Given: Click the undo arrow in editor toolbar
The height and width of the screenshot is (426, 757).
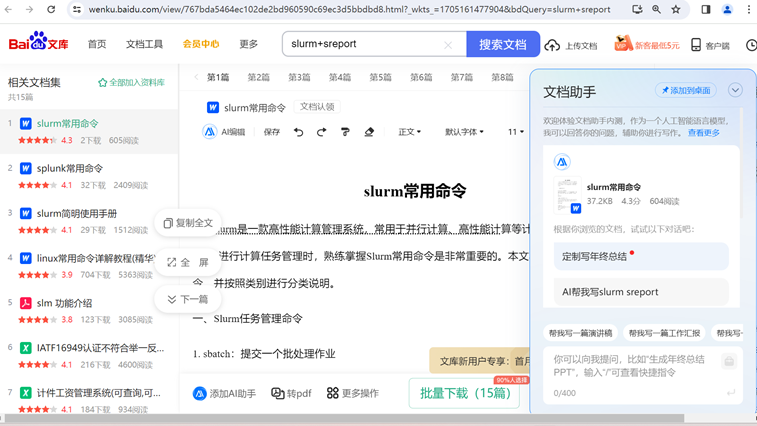Looking at the screenshot, I should 298,132.
